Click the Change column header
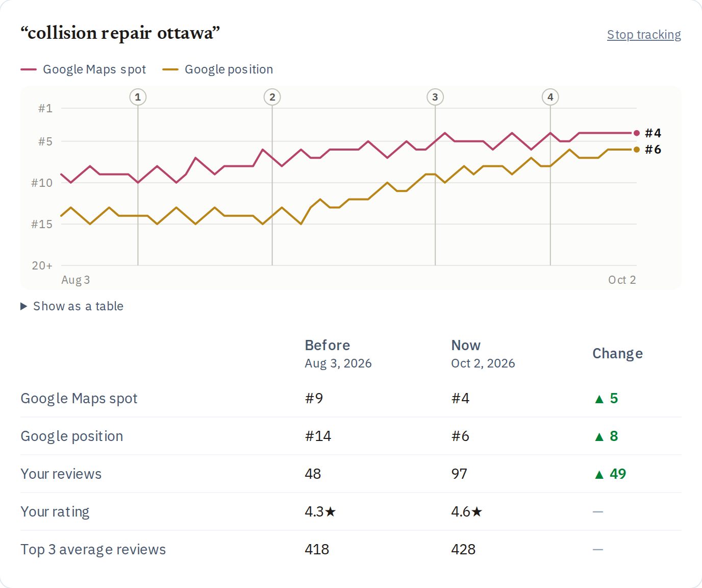 [617, 354]
